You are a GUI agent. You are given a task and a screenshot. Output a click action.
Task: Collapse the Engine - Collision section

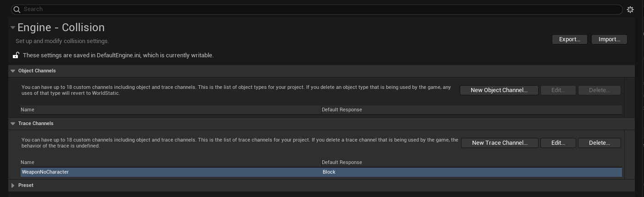pyautogui.click(x=13, y=28)
